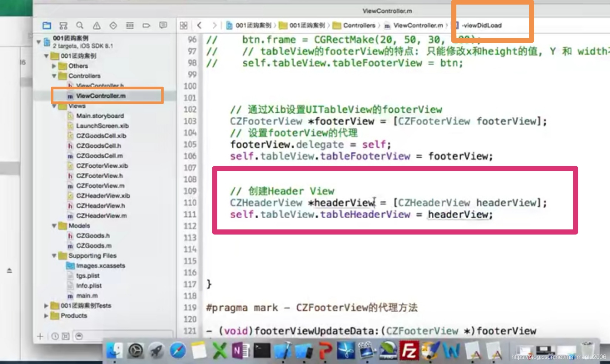Image resolution: width=610 pixels, height=364 pixels.
Task: Open the Report navigator speech-bubble icon
Action: coord(163,26)
